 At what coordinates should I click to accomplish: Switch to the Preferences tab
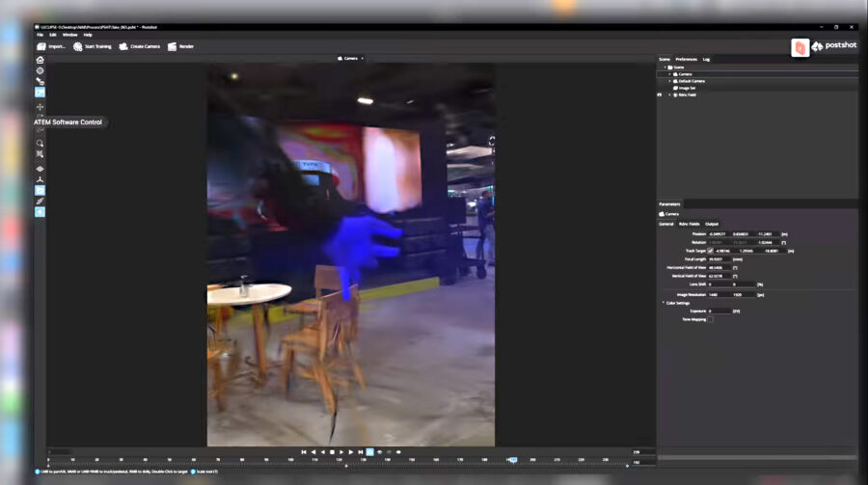[686, 59]
